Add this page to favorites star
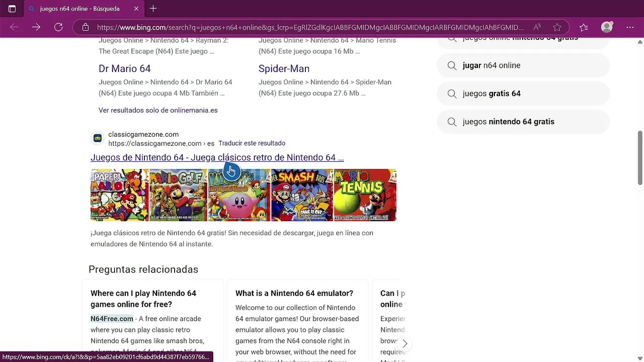This screenshot has height=362, width=644. pos(557,27)
